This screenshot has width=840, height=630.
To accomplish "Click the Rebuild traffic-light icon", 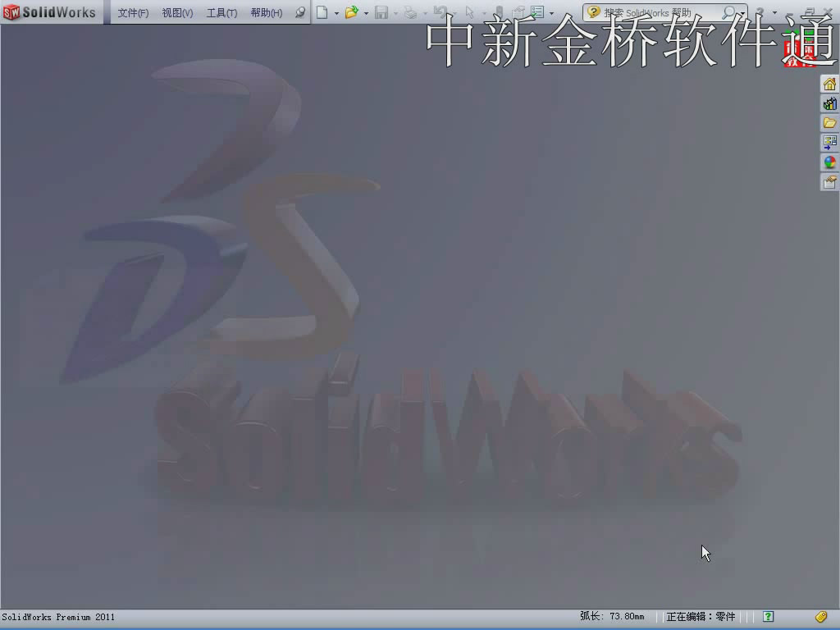I will 500,12.
